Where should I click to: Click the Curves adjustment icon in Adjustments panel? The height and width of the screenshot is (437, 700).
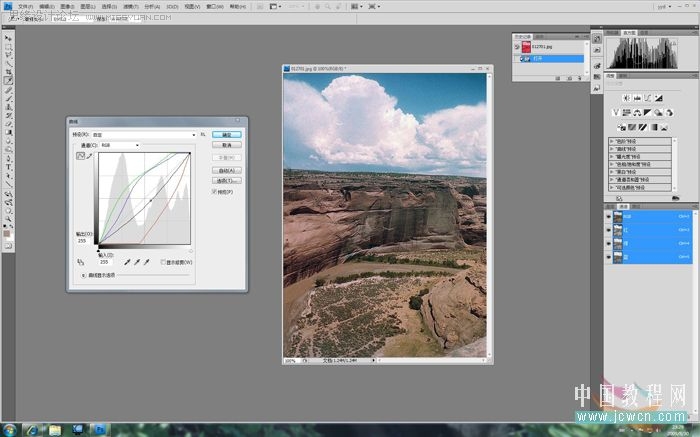[647, 98]
